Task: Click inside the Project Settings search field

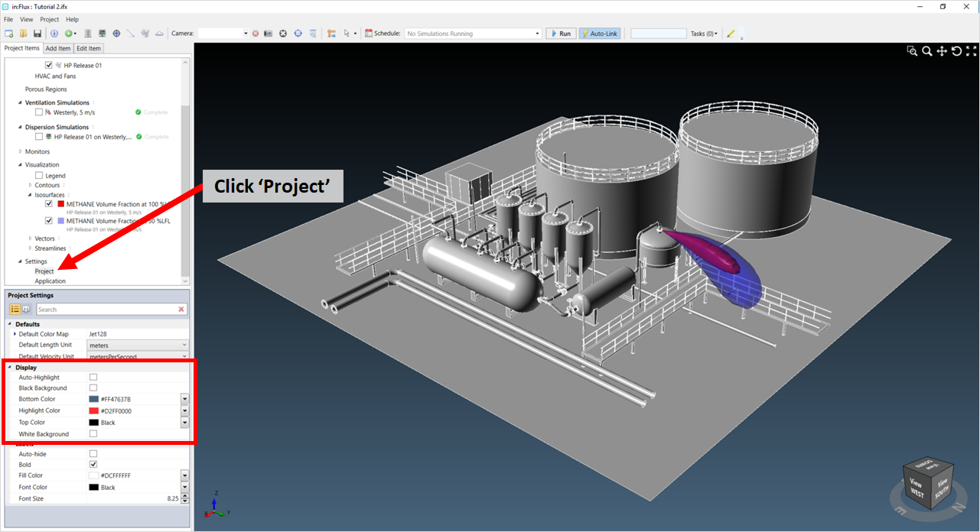Action: [107, 309]
